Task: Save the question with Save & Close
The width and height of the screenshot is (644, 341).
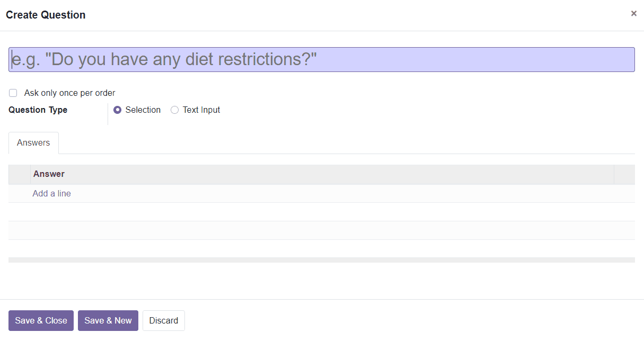Action: point(41,321)
